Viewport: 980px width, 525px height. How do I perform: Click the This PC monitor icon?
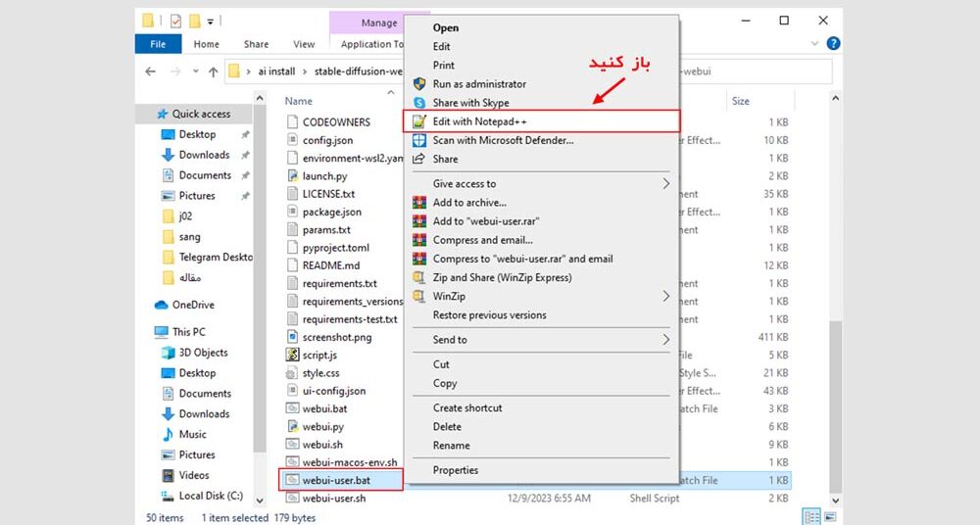(x=162, y=332)
